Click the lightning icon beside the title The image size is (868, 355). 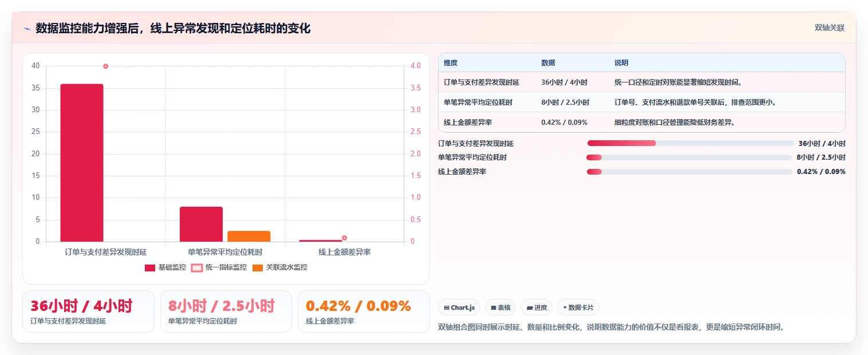pos(27,29)
